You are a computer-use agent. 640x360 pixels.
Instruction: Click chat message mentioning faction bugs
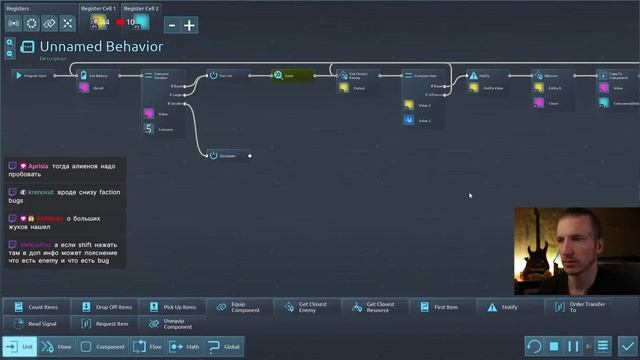pos(65,196)
